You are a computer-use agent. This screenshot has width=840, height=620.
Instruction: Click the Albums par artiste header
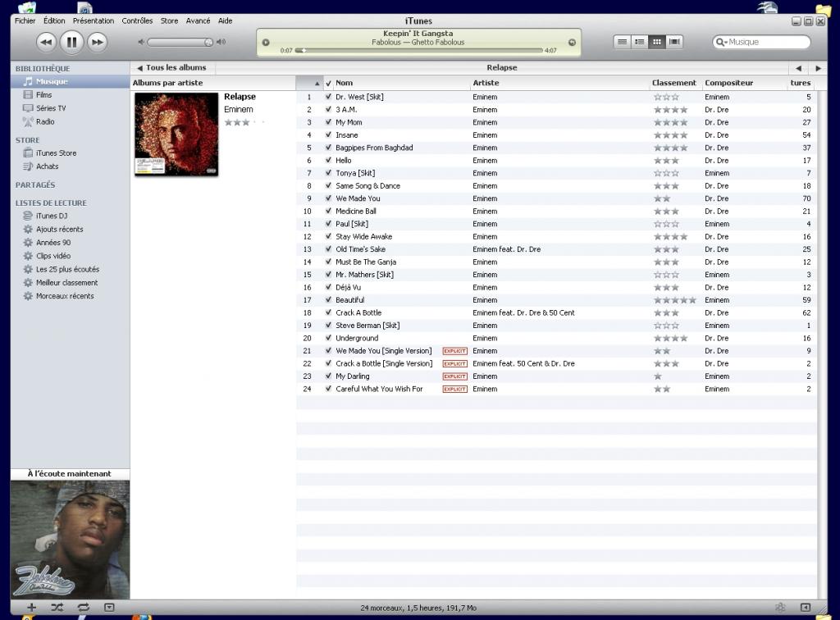(213, 83)
